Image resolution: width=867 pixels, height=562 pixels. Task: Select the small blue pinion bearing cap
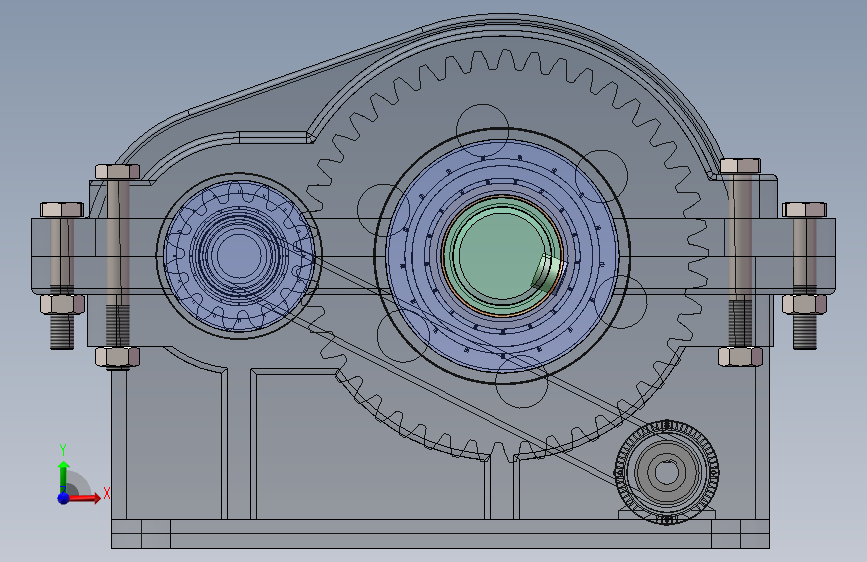click(239, 255)
